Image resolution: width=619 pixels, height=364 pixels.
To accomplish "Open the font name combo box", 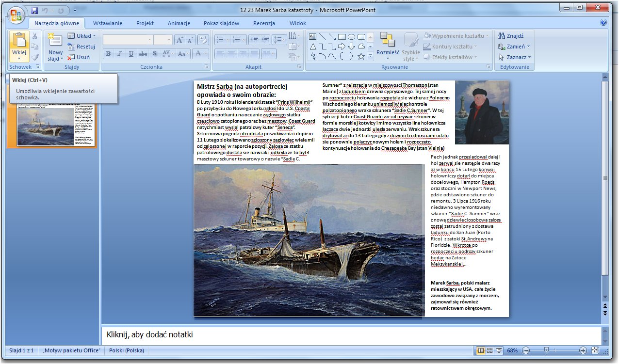I will tap(128, 40).
